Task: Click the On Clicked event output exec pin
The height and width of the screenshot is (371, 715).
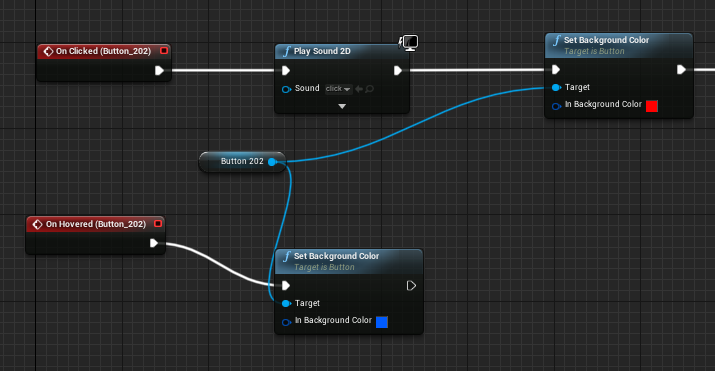Action: [x=159, y=71]
